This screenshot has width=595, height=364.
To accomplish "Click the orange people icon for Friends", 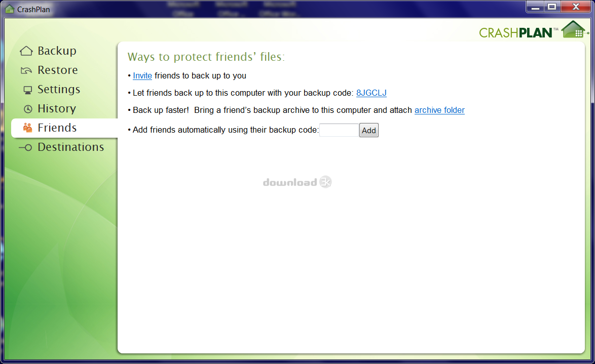I will click(x=27, y=128).
